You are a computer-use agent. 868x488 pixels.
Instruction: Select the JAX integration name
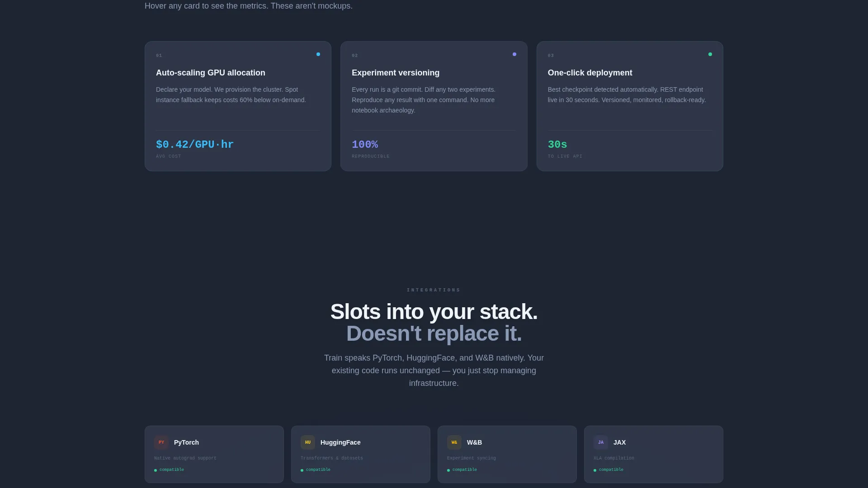click(x=619, y=442)
